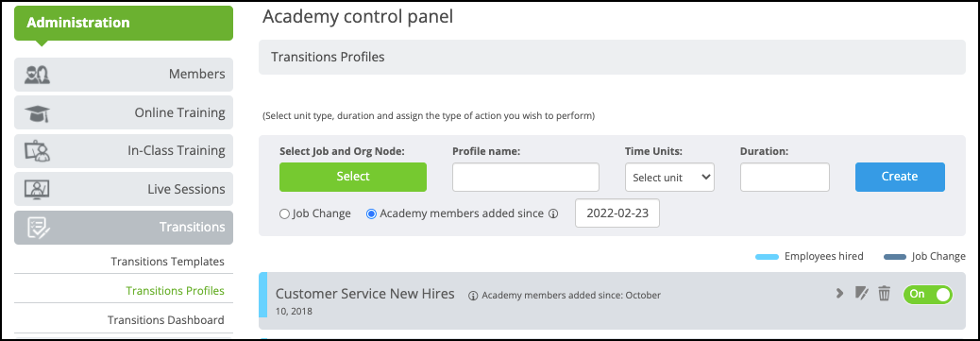This screenshot has height=341, width=980.
Task: Click the Employees hired legend color swatch
Action: pyautogui.click(x=767, y=257)
